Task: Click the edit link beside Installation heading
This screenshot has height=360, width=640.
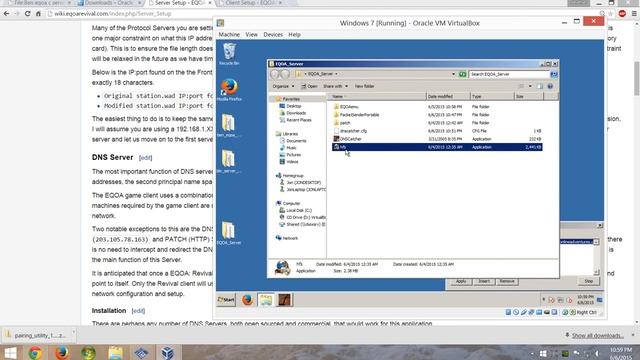Action: click(x=138, y=311)
